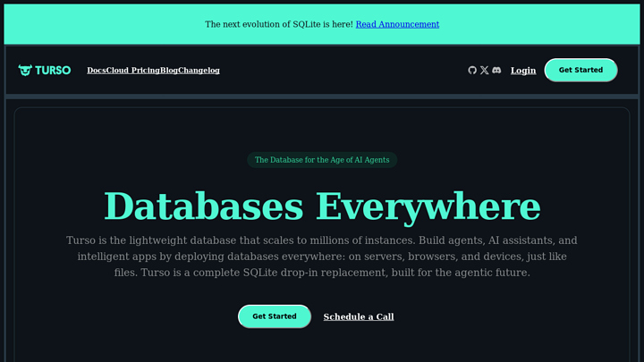Click the Turso description paragraph text
Screen dimensions: 644x362
[322, 257]
